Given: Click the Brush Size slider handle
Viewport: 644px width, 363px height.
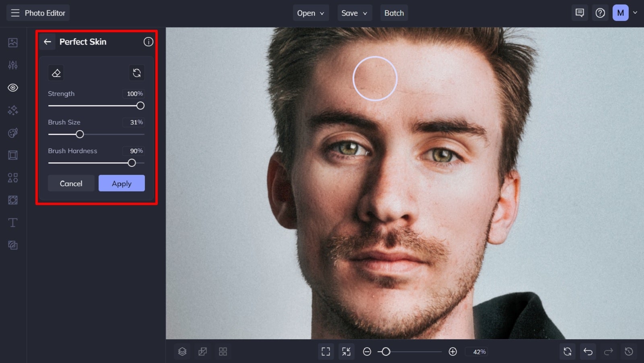Looking at the screenshot, I should click(x=80, y=134).
